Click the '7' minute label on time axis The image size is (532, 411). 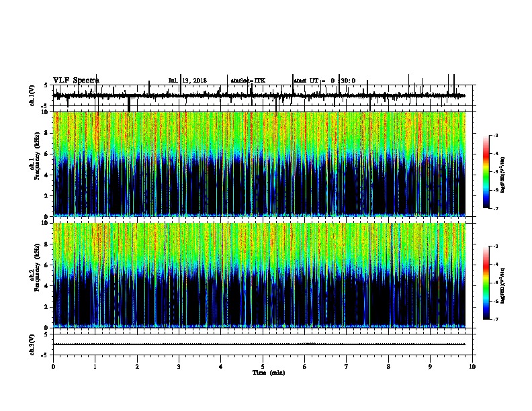point(347,367)
